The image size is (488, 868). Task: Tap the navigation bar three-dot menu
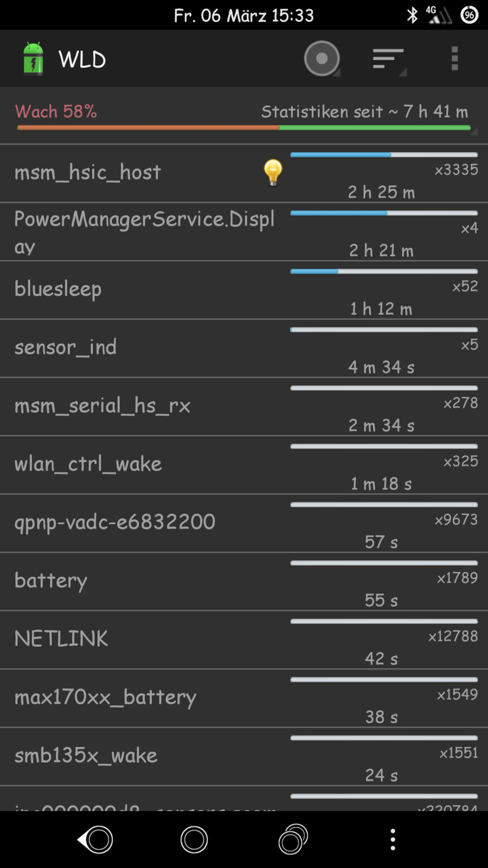393,839
